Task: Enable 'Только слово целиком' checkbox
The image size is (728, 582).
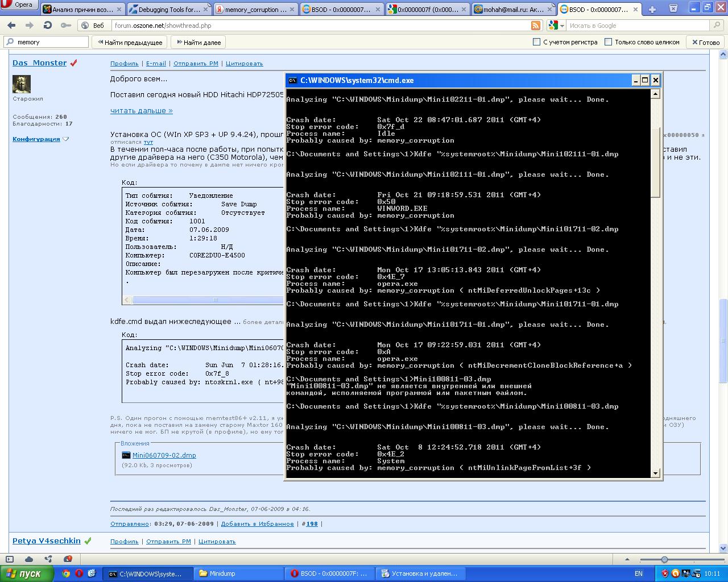Action: (x=608, y=42)
